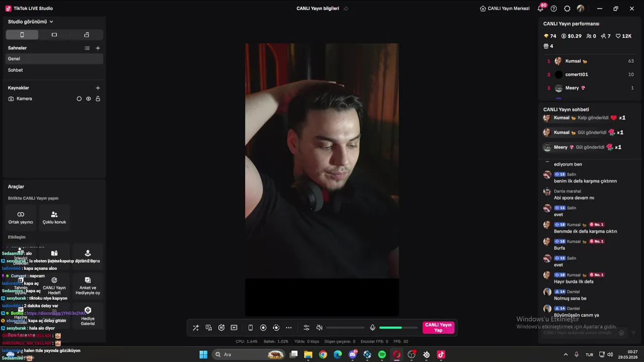Open the profile avatar in title bar
Screen dimensions: 644x362
point(581,9)
